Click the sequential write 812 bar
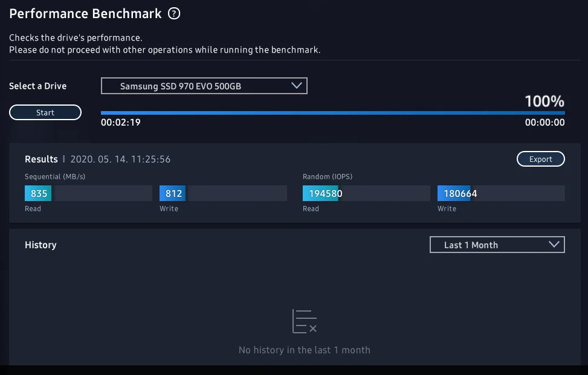This screenshot has width=588, height=375. [x=173, y=194]
